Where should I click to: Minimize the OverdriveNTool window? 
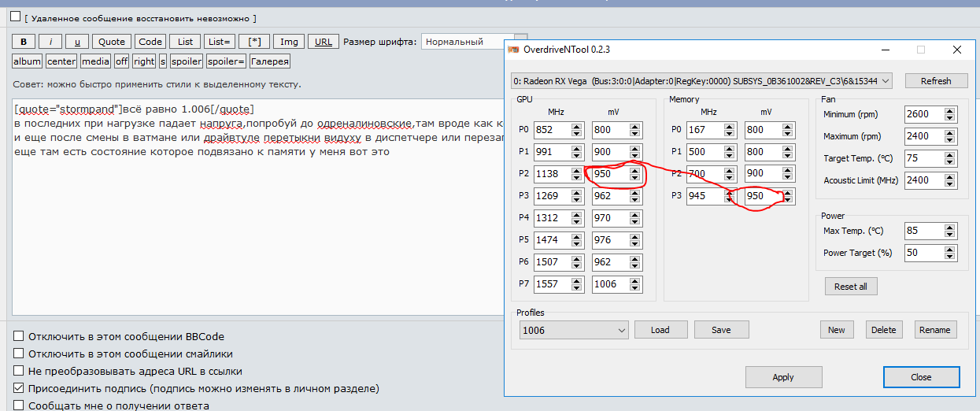[886, 50]
